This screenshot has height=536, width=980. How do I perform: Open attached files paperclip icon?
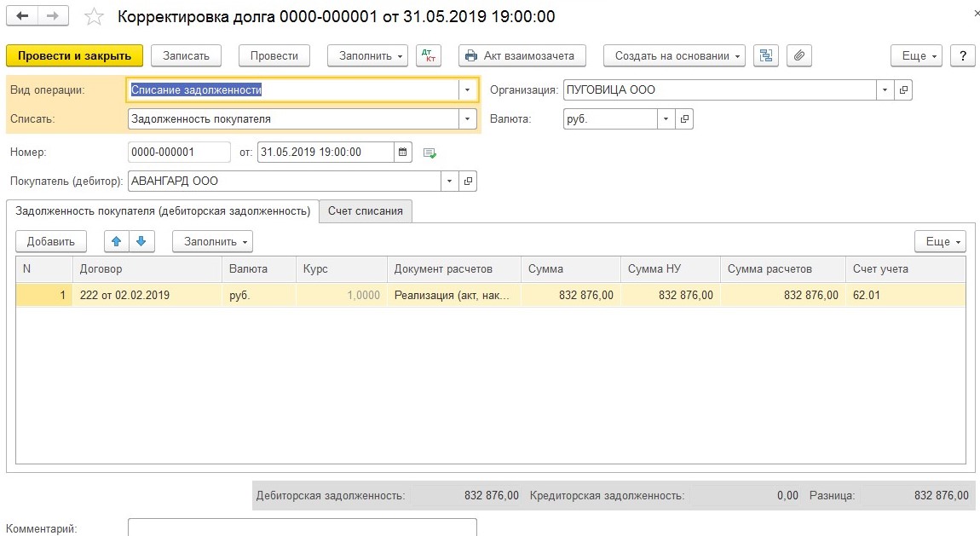point(798,55)
